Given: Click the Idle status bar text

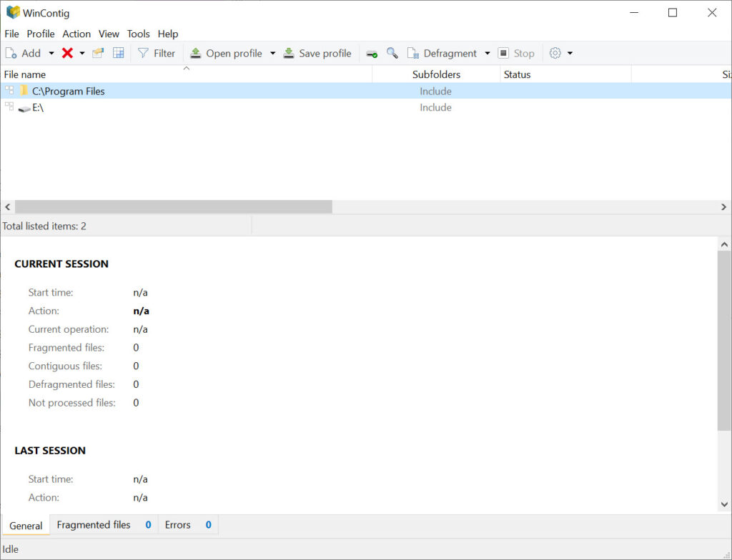Looking at the screenshot, I should pos(10,549).
